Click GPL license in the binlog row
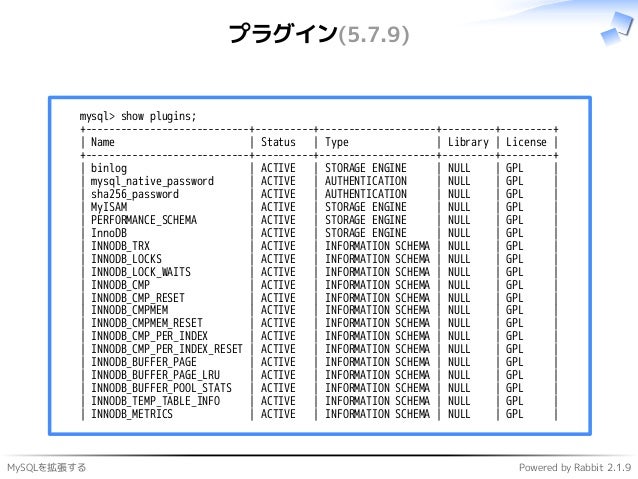Viewport: 638px width, 479px height. pyautogui.click(x=514, y=168)
